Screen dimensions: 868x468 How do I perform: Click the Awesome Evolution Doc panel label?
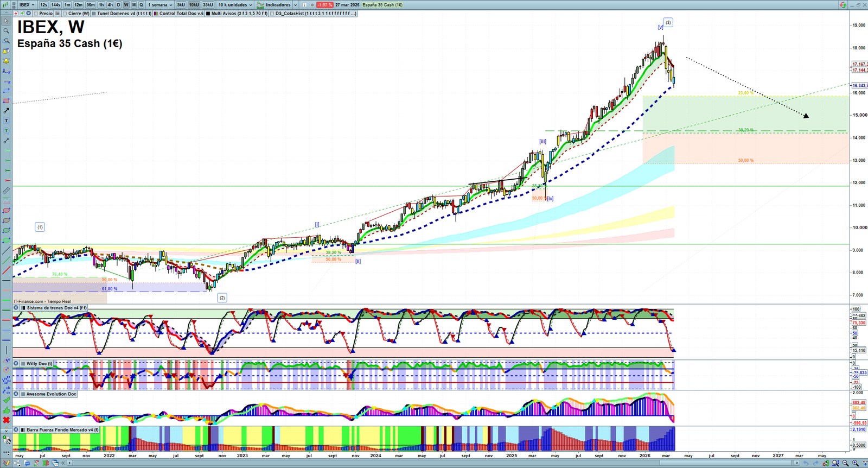point(51,394)
